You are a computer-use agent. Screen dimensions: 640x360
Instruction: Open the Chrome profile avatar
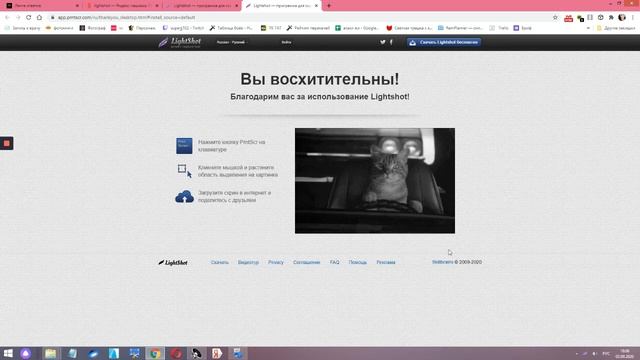(622, 18)
